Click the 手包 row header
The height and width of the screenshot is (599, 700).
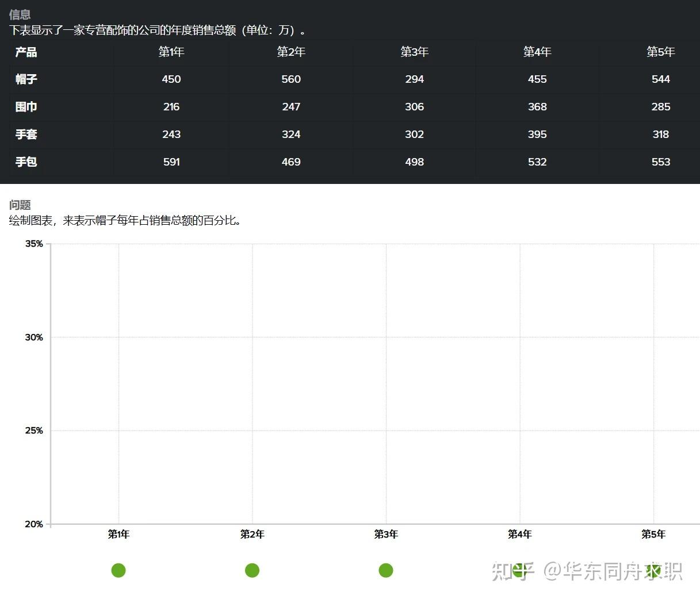[x=26, y=162]
